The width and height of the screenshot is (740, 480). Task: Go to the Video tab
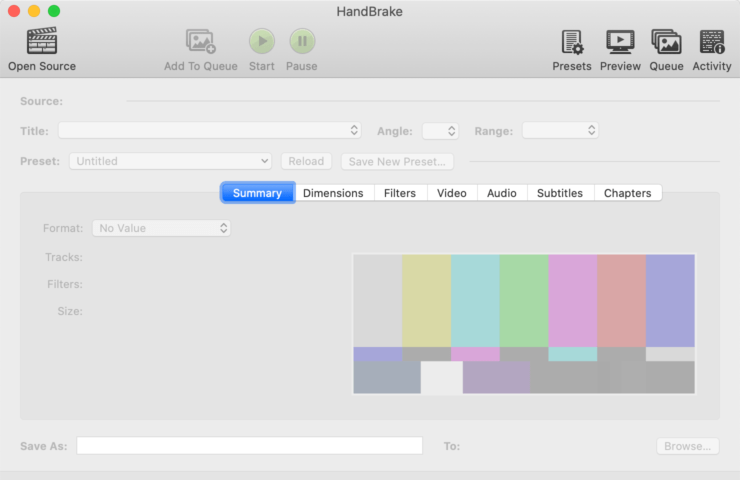point(452,193)
